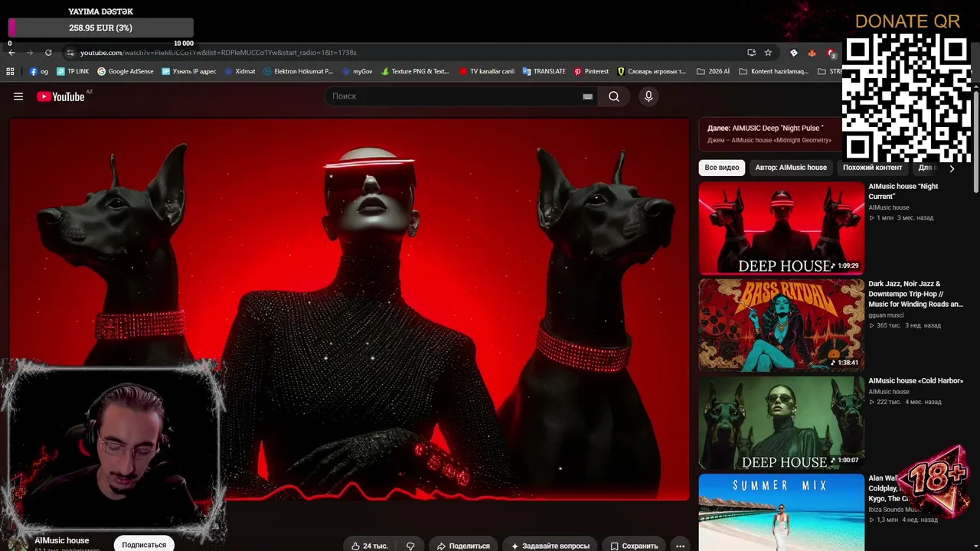
Task: Open the TRANSLATE bookmark
Action: [544, 71]
